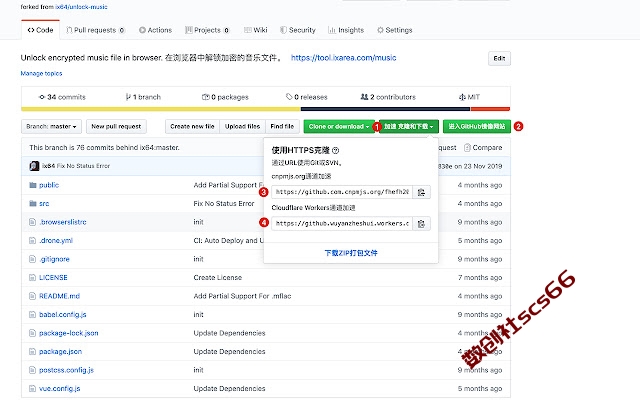Click the README.md file icon
The width and height of the screenshot is (640, 400).
tap(33, 296)
